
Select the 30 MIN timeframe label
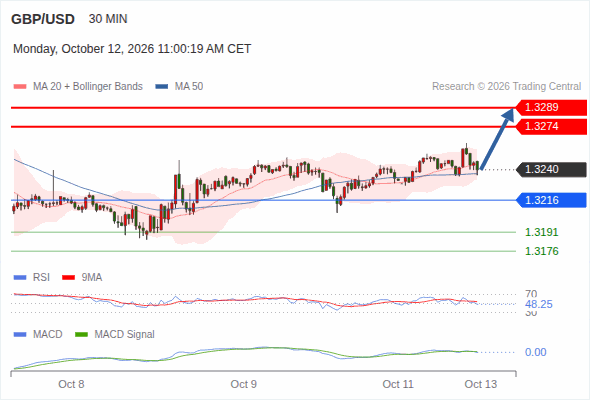coord(108,19)
